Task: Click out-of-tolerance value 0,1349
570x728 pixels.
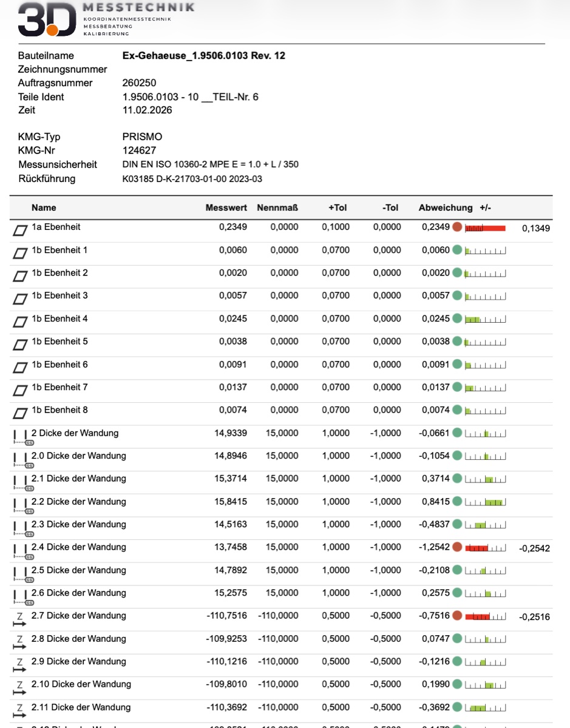Action: (536, 229)
